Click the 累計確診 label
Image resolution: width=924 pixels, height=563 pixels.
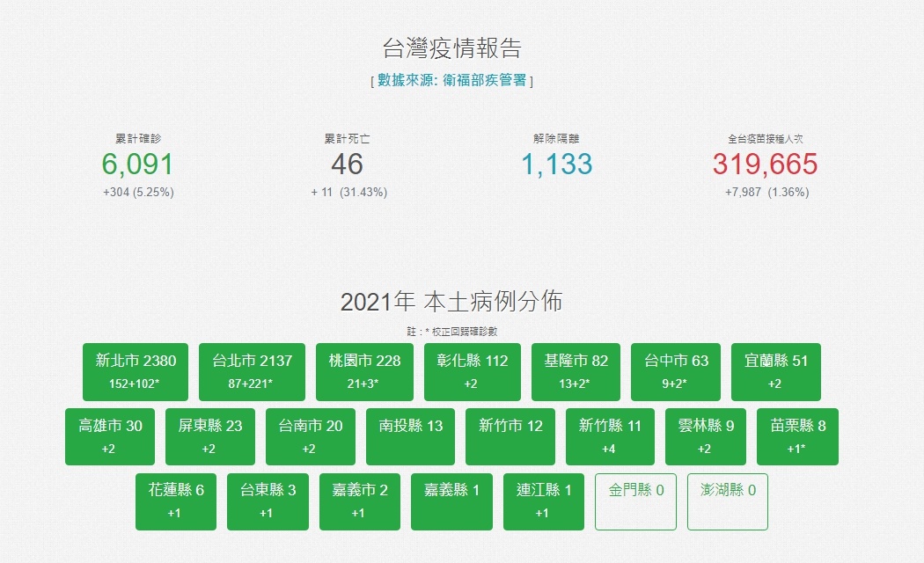pyautogui.click(x=138, y=138)
